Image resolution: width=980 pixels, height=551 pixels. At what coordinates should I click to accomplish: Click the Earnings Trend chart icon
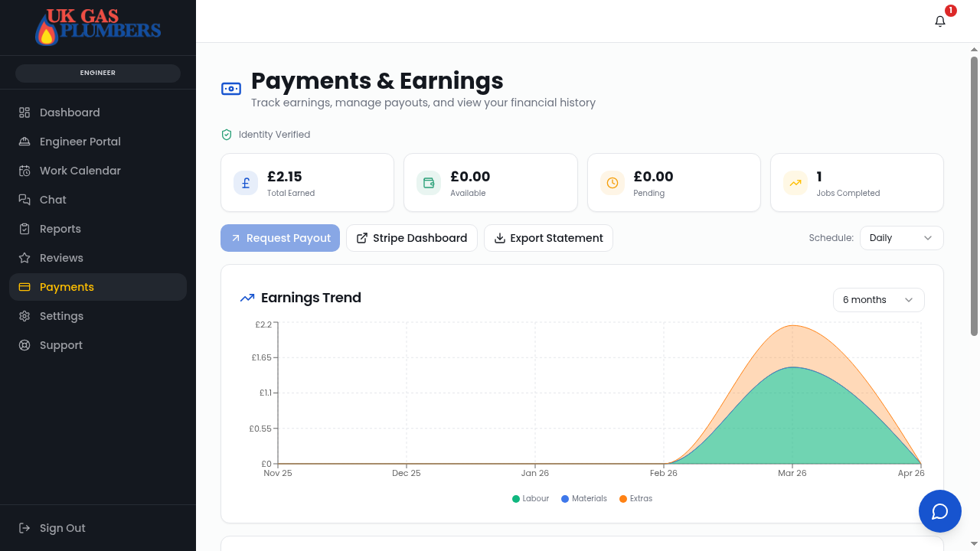click(247, 298)
